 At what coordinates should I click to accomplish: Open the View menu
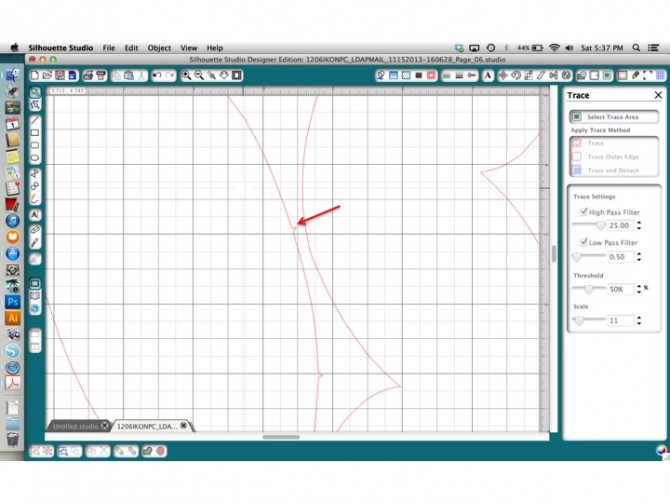click(x=188, y=48)
